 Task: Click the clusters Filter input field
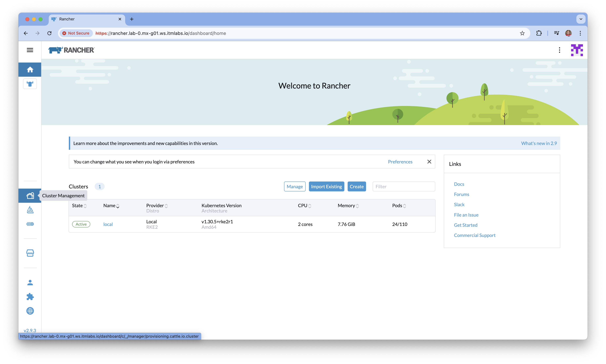coord(403,186)
